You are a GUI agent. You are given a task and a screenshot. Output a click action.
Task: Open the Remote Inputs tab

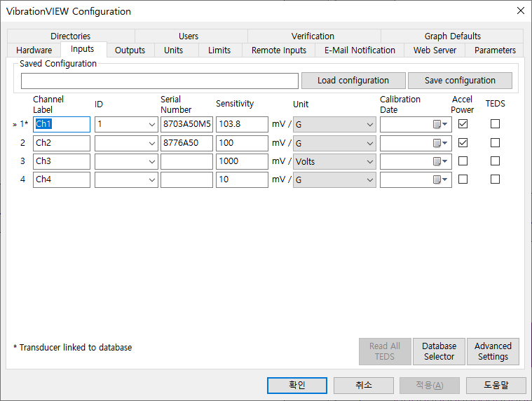click(279, 50)
